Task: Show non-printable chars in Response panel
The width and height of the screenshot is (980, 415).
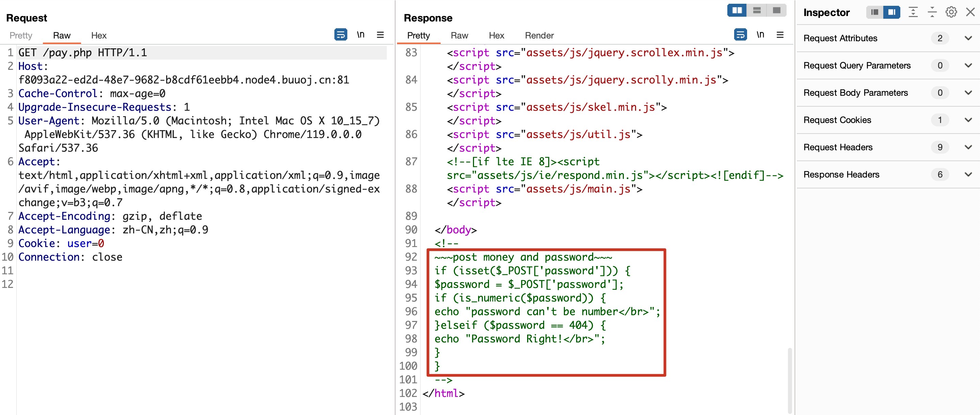Action: click(760, 35)
